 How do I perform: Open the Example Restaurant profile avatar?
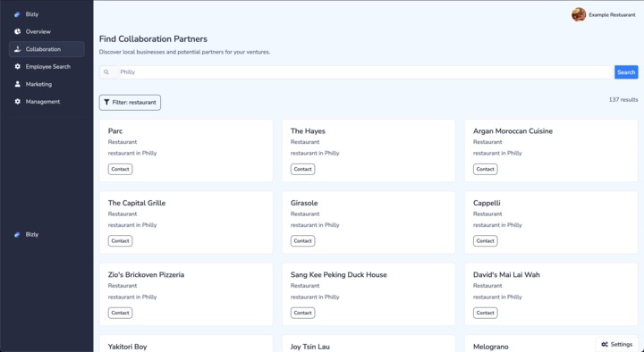click(x=579, y=15)
